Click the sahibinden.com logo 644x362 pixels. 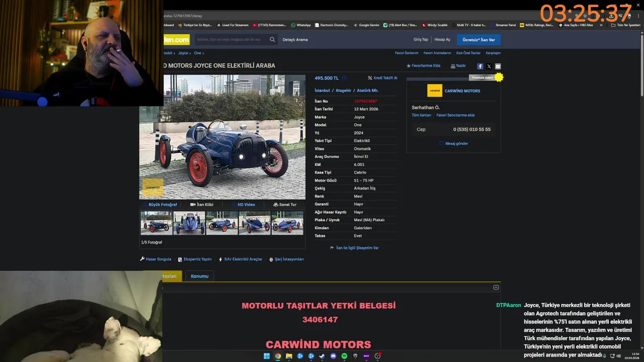tap(177, 40)
